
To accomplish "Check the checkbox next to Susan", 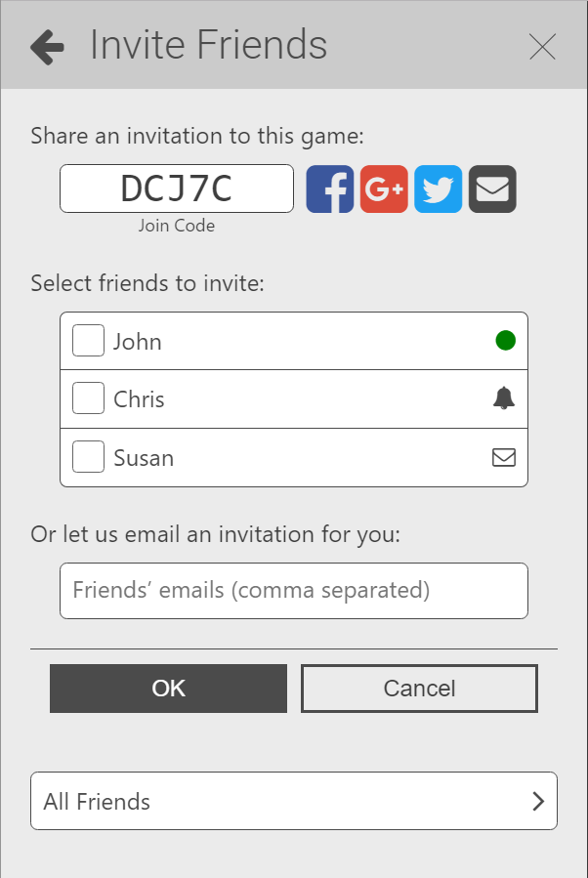I will click(x=88, y=456).
